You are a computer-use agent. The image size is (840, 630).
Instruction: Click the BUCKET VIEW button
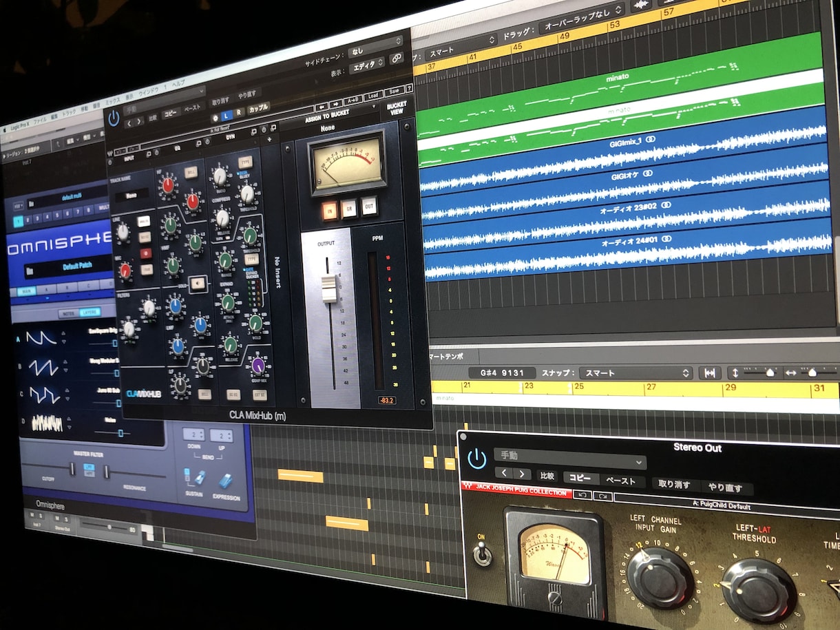pyautogui.click(x=397, y=109)
